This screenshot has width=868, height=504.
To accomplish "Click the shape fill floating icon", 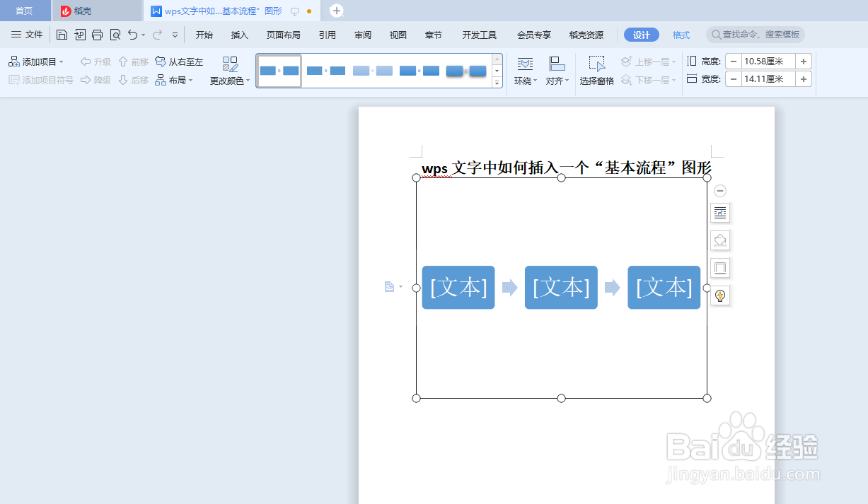I will point(720,240).
